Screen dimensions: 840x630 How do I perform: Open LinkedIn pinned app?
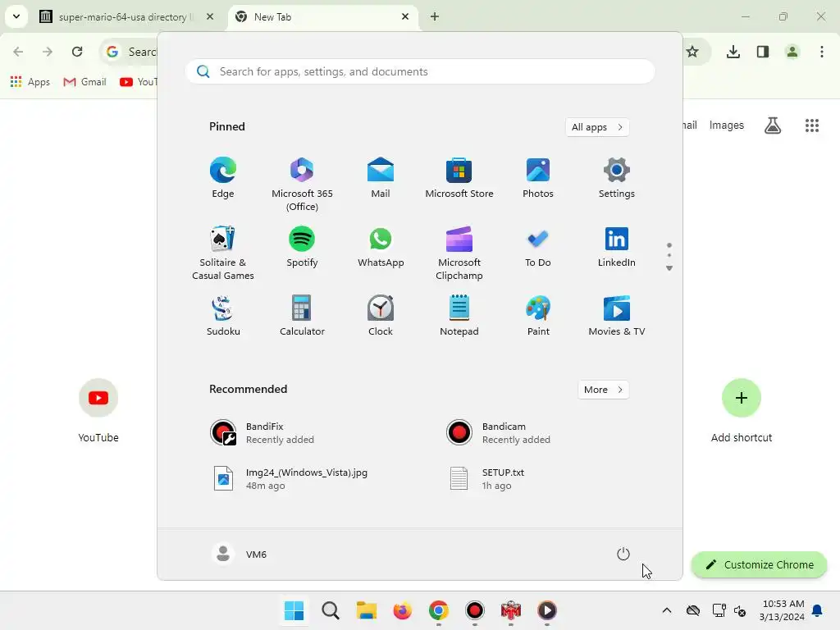[x=617, y=247]
